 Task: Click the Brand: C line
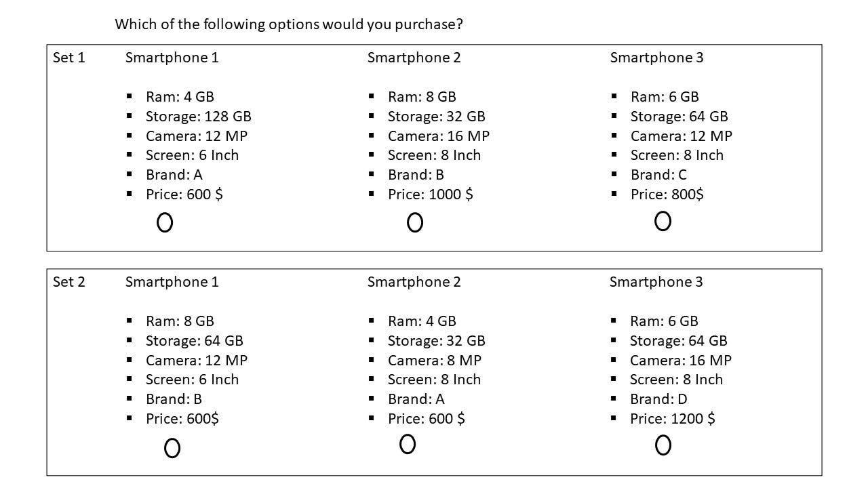[658, 175]
